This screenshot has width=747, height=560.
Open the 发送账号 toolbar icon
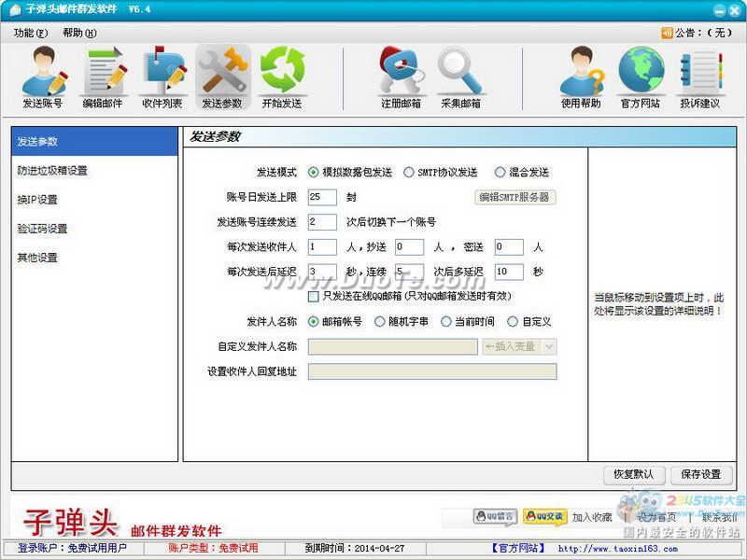(43, 77)
